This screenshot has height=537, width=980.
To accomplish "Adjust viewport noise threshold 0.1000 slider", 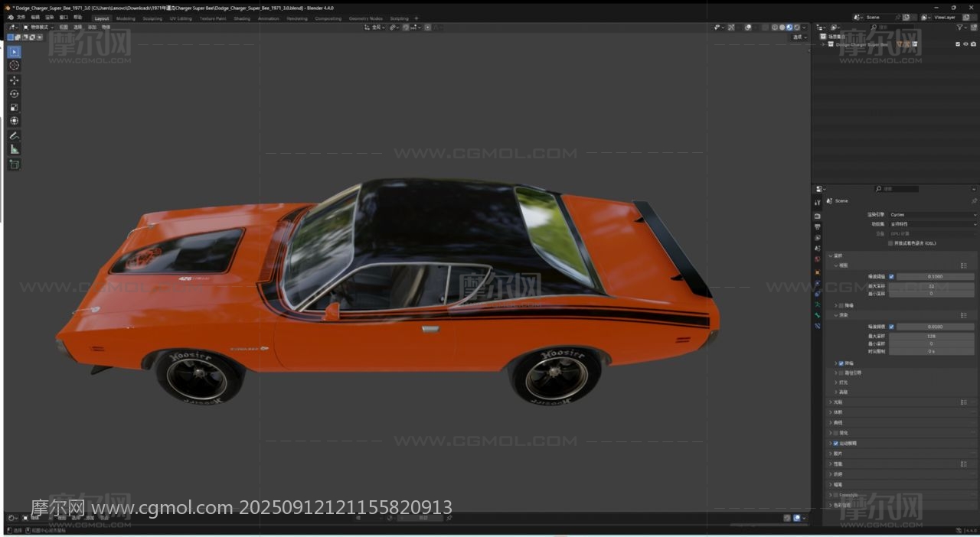I will [x=936, y=277].
